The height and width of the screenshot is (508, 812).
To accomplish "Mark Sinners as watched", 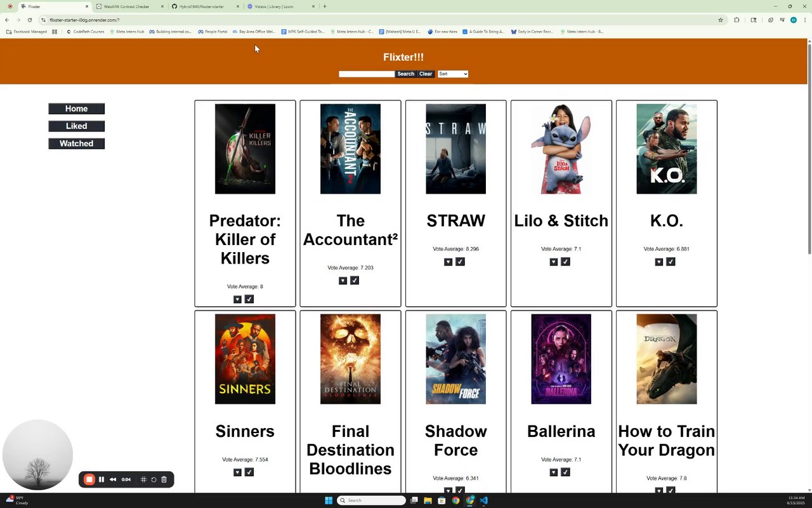I will pyautogui.click(x=249, y=472).
